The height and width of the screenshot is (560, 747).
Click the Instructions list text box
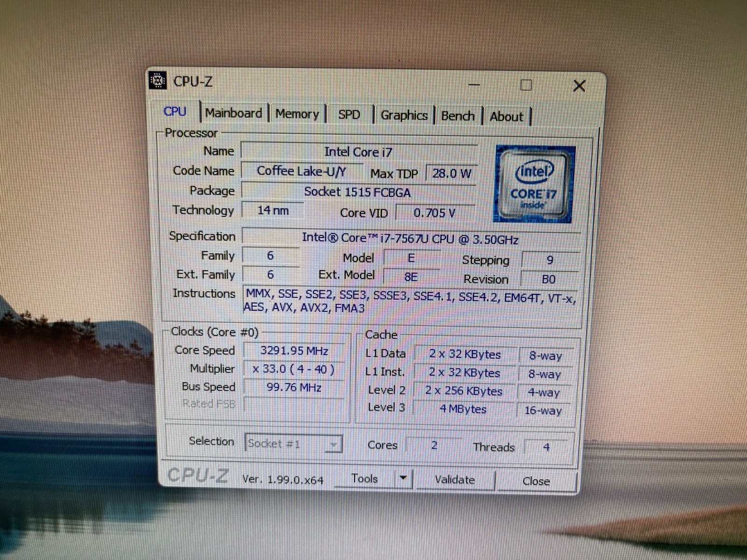[411, 301]
